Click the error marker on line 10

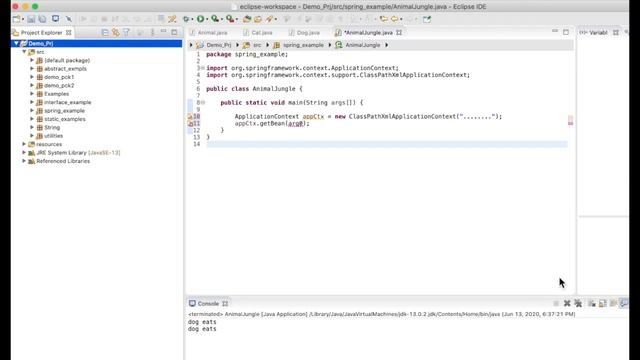(190, 116)
